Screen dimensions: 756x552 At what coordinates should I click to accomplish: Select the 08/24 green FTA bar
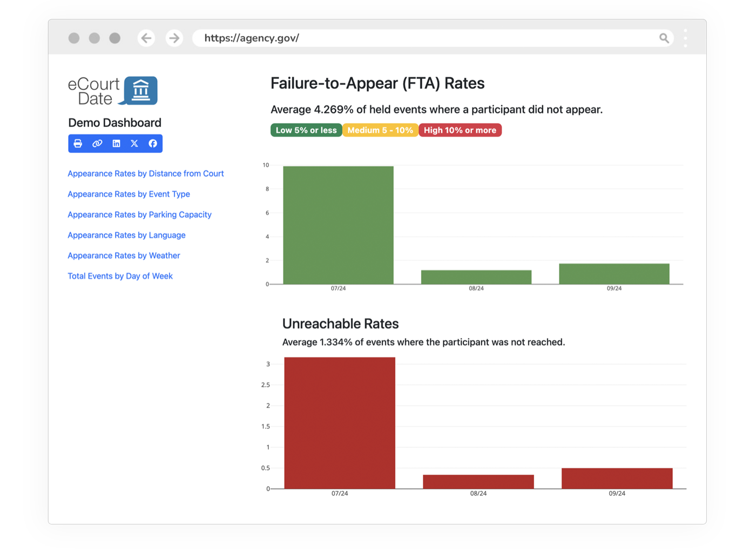[x=476, y=277]
